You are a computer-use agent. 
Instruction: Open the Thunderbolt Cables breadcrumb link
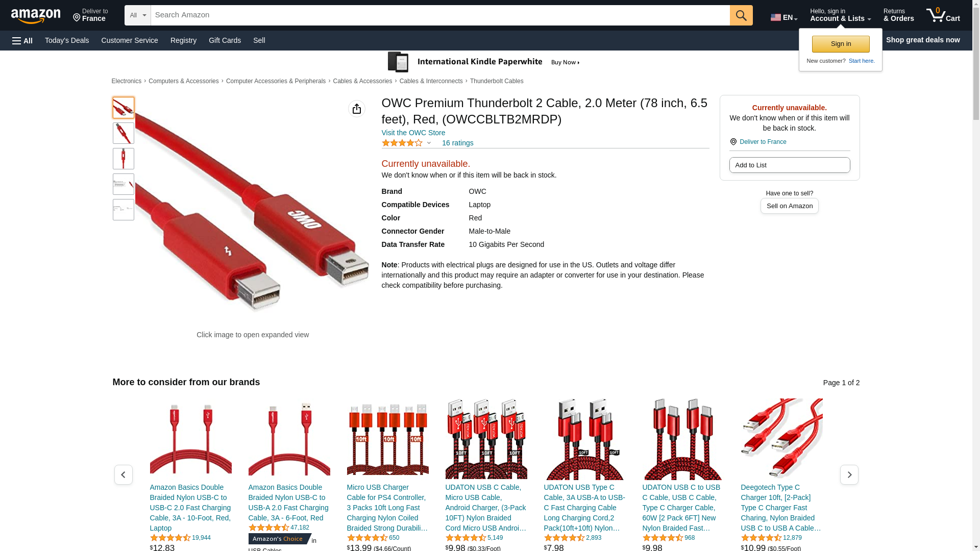click(497, 81)
